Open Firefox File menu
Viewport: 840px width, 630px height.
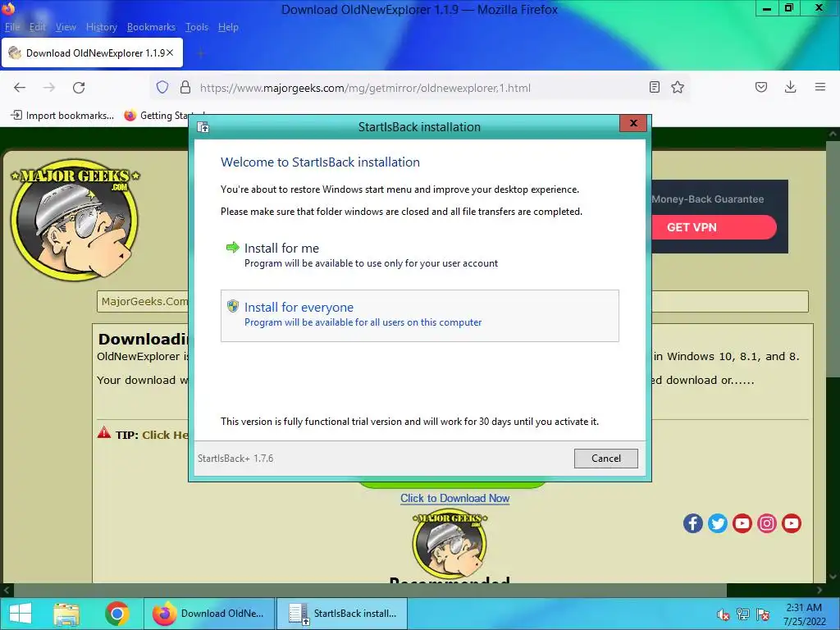pyautogui.click(x=12, y=27)
